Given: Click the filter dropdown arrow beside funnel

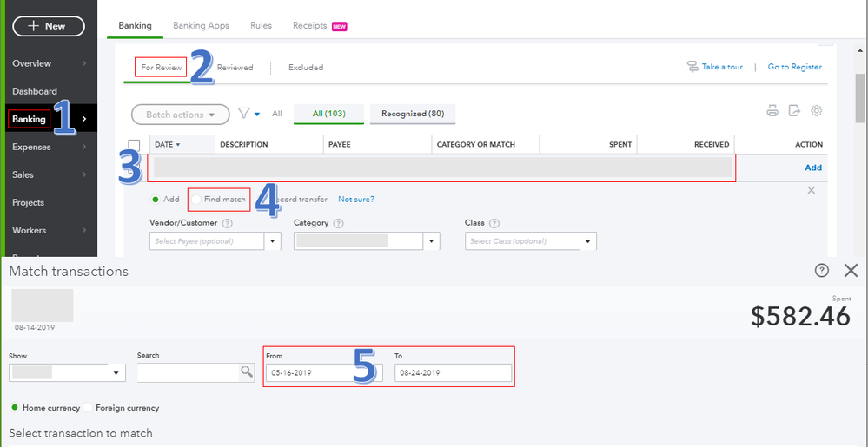Looking at the screenshot, I should [x=257, y=115].
